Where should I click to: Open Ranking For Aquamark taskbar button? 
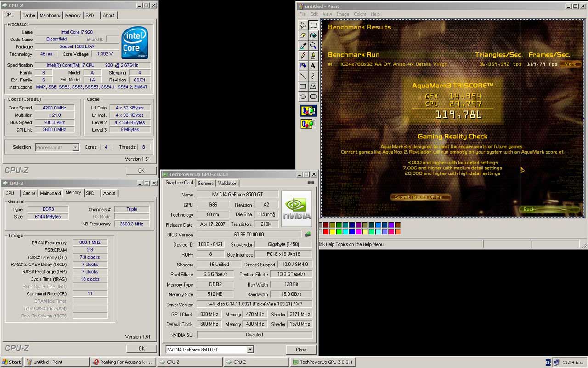point(123,362)
